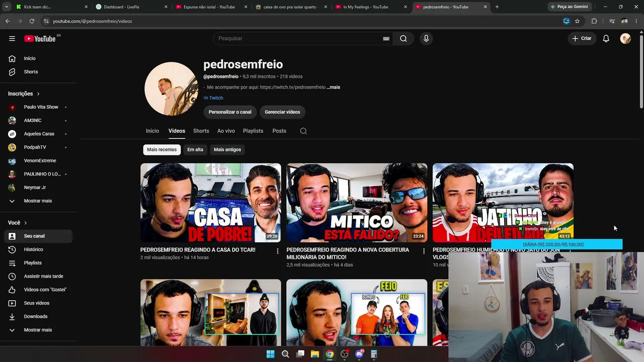Open Histórico in the sidebar
644x362 pixels.
[39, 249]
